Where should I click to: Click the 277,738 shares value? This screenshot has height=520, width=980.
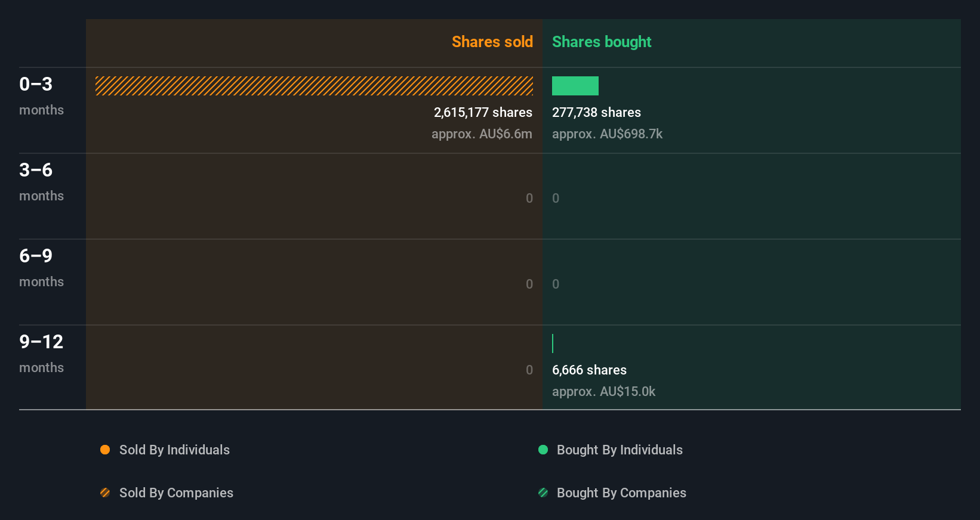click(596, 113)
